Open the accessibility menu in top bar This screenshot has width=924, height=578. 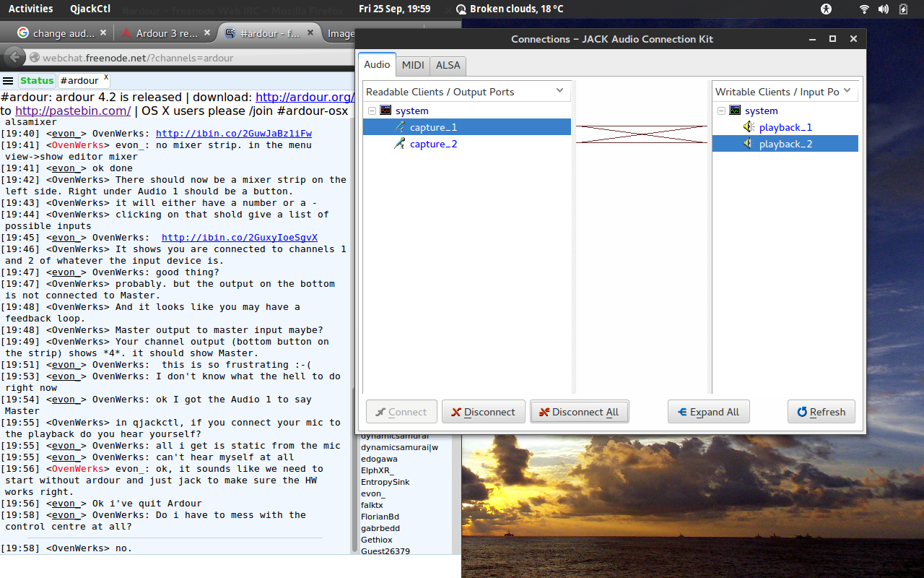(x=827, y=9)
